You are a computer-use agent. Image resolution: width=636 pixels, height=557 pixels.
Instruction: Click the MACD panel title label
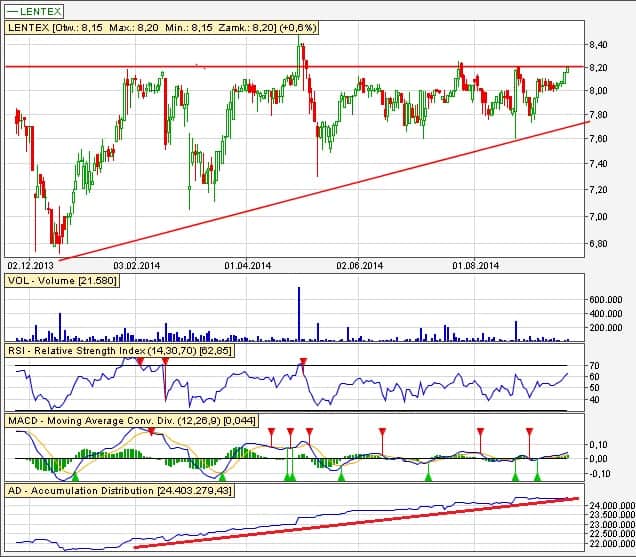[130, 422]
